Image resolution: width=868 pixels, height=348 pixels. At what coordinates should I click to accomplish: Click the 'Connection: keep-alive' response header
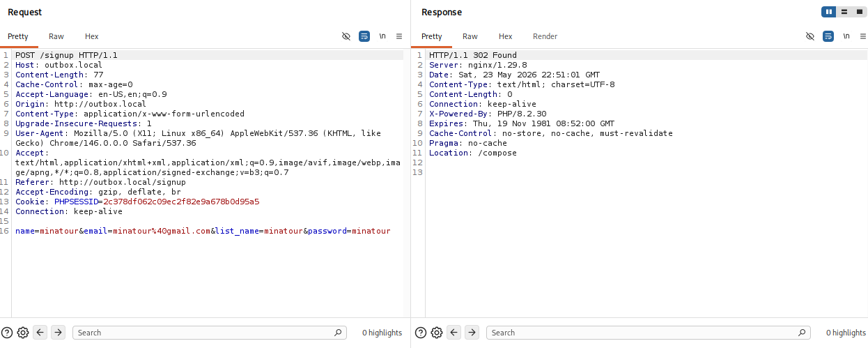click(483, 104)
